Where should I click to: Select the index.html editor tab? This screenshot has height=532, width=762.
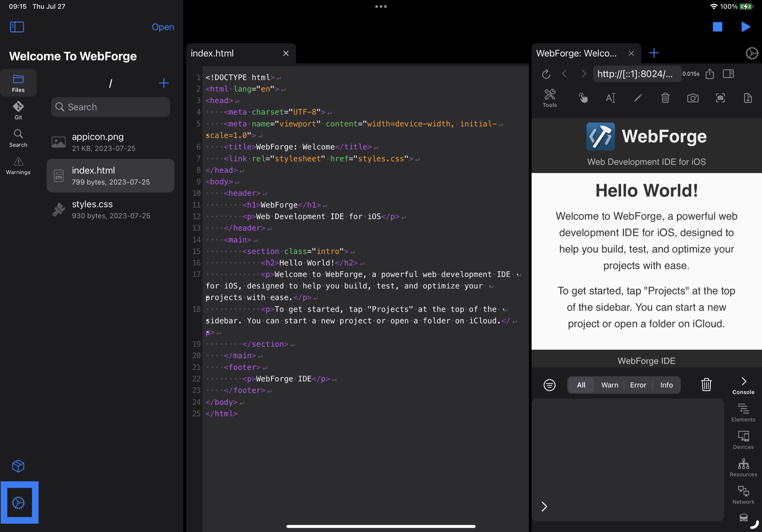tap(241, 53)
